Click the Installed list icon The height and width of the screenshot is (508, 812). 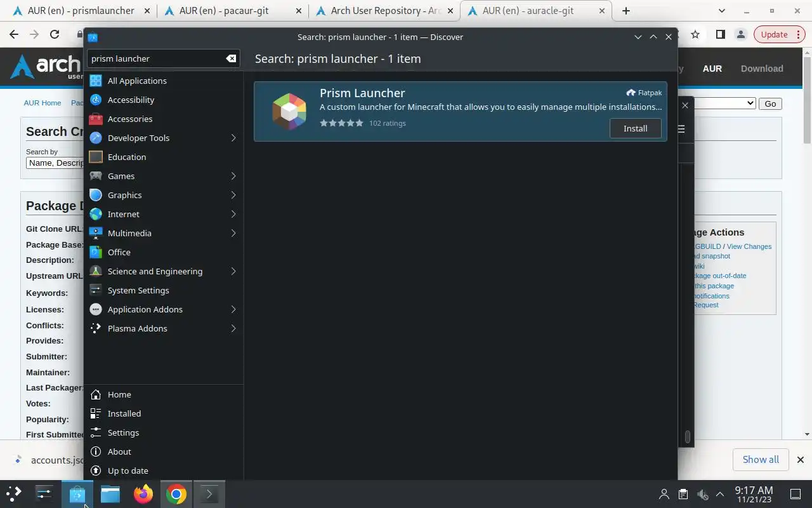tap(96, 413)
